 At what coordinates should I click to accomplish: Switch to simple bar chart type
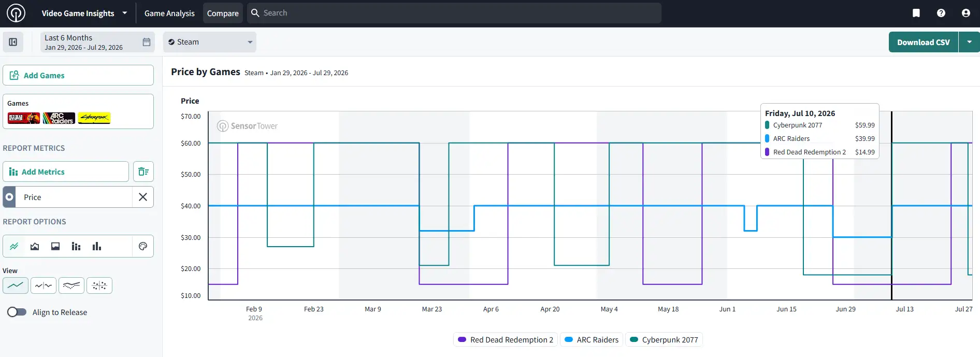pos(97,246)
